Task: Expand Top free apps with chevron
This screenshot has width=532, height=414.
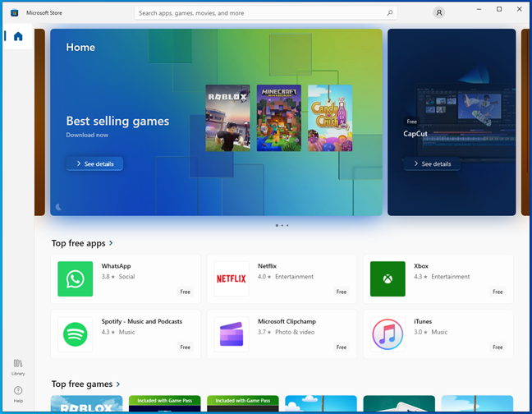Action: 111,243
